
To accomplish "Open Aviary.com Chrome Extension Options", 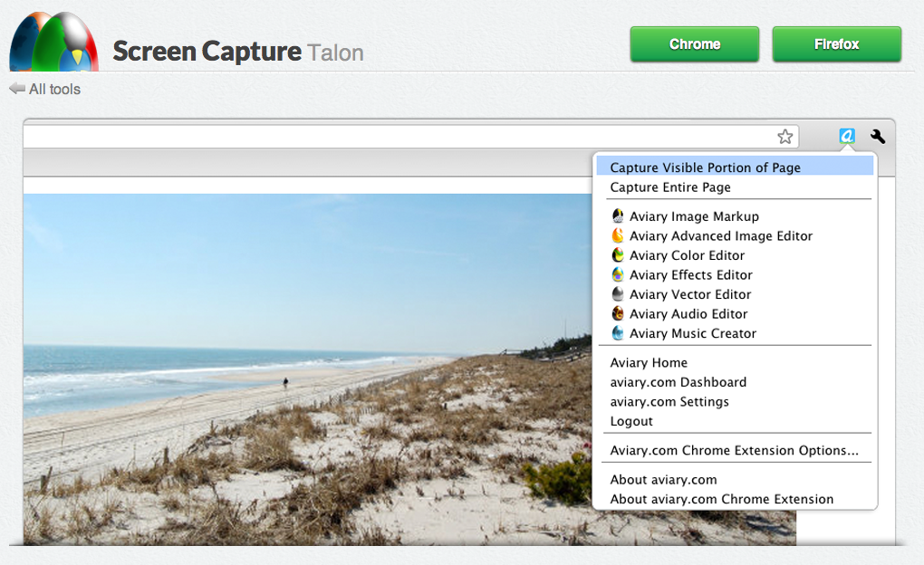I will pos(735,450).
